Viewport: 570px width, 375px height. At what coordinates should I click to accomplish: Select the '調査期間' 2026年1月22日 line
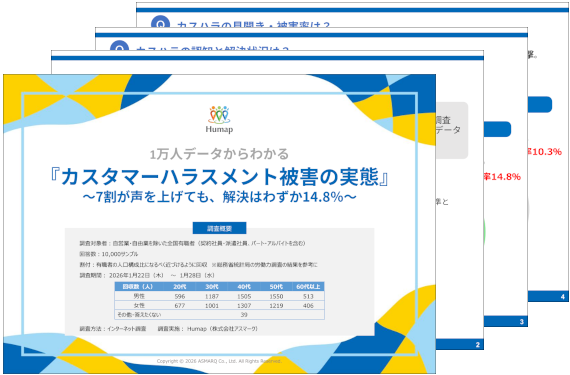147,275
